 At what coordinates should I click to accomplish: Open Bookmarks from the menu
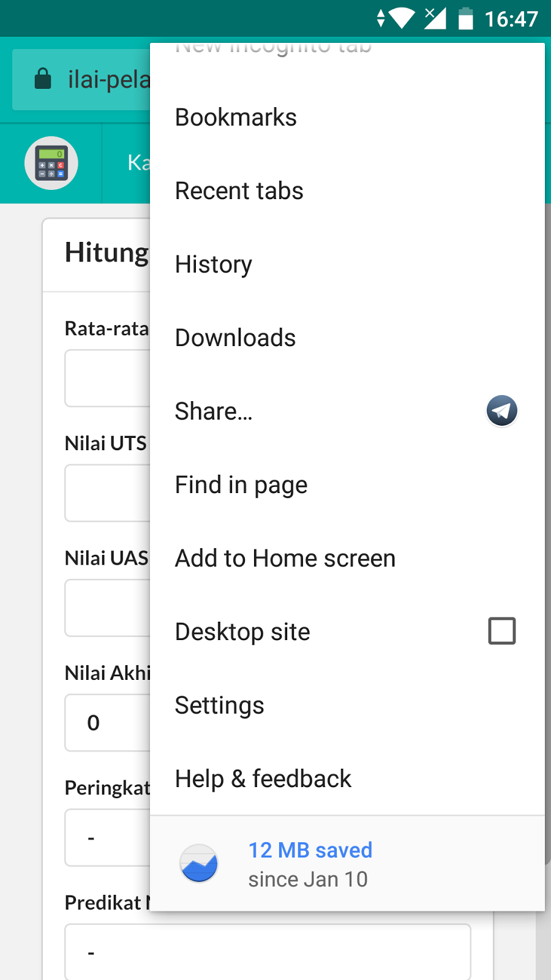click(236, 118)
